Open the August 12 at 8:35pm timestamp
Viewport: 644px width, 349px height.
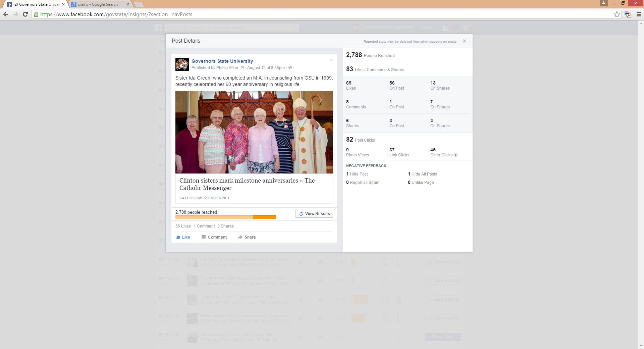pos(266,68)
